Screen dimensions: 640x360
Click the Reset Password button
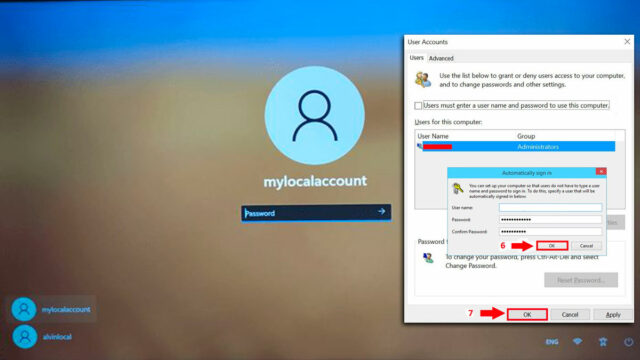tap(581, 280)
